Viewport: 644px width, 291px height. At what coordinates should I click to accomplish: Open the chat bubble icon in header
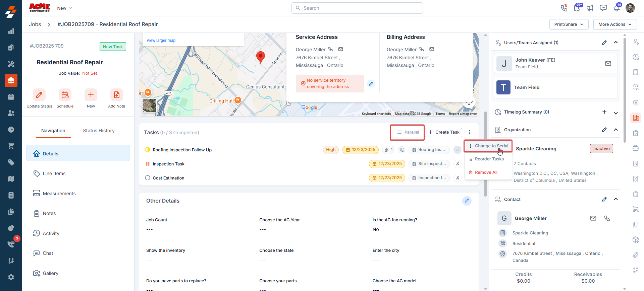point(603,8)
